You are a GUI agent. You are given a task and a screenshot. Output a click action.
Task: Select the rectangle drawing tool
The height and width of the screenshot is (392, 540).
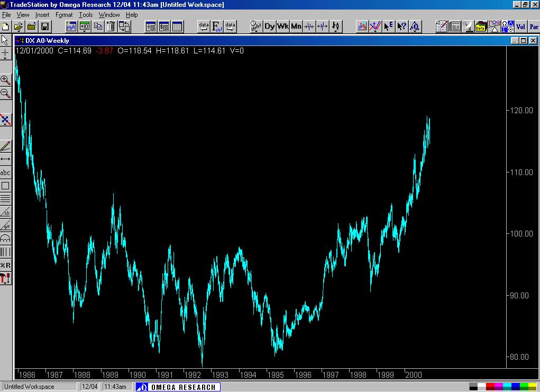click(6, 186)
